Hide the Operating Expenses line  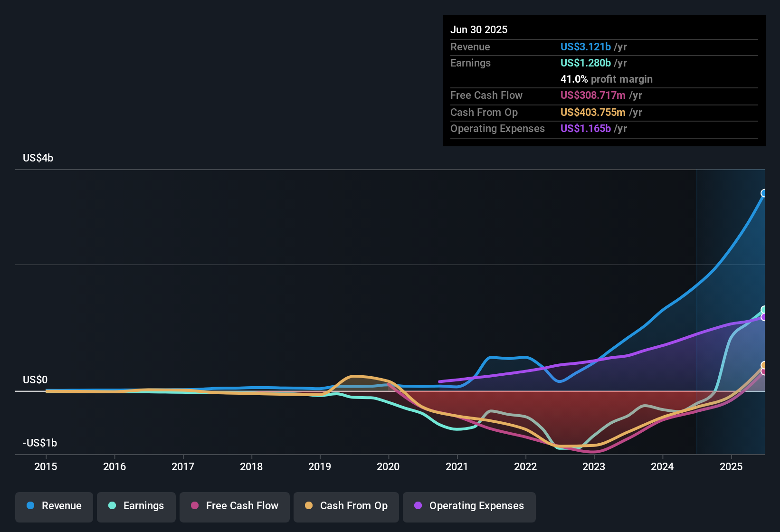469,506
